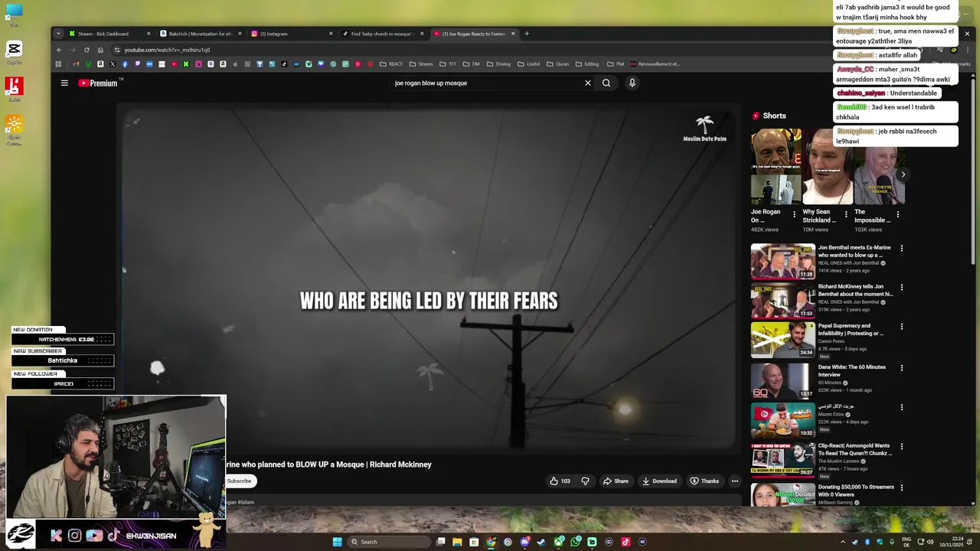Open Steam from taskbar
This screenshot has height=551, width=980.
[541, 542]
